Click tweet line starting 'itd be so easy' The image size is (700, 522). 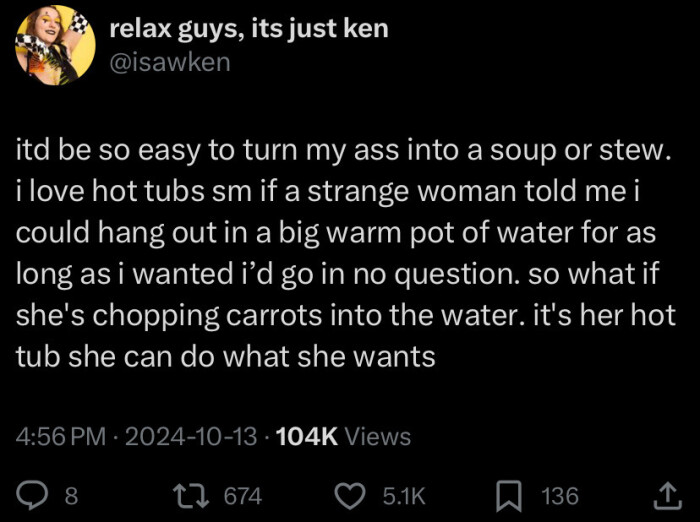tap(344, 150)
